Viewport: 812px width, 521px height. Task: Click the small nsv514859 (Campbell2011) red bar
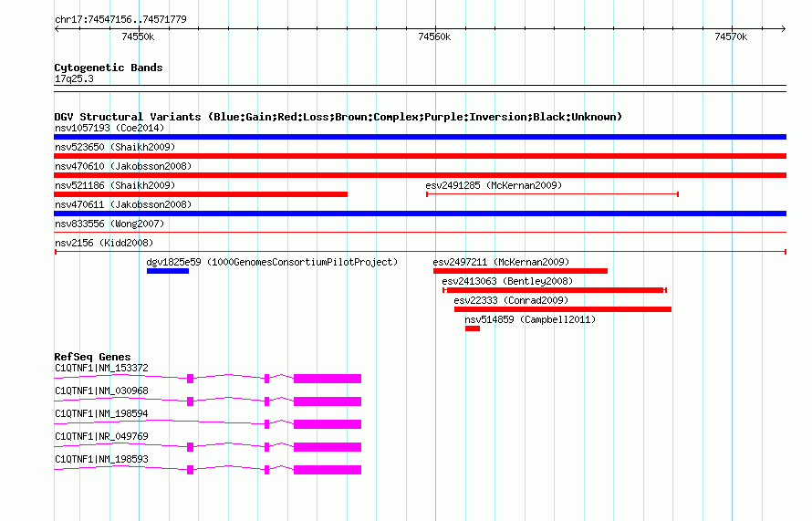[x=473, y=328]
